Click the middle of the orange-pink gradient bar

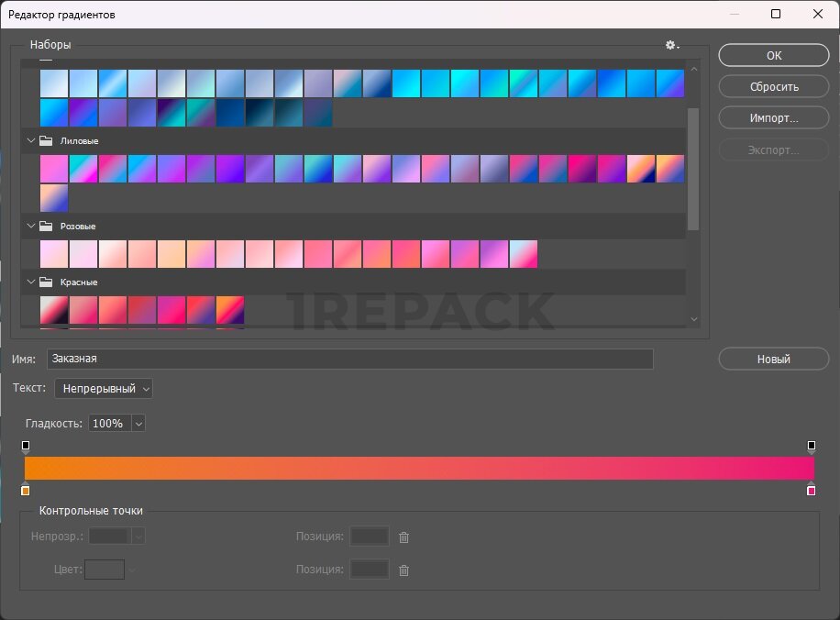point(419,468)
